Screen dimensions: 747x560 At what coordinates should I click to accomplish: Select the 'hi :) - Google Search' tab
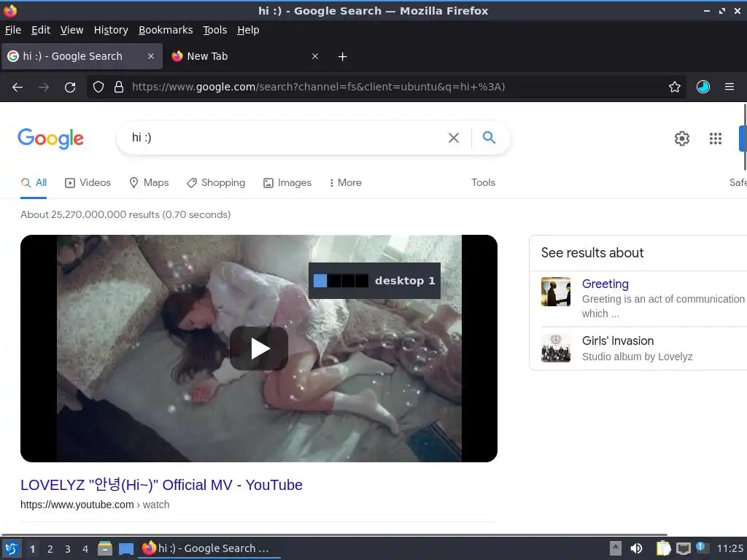82,56
